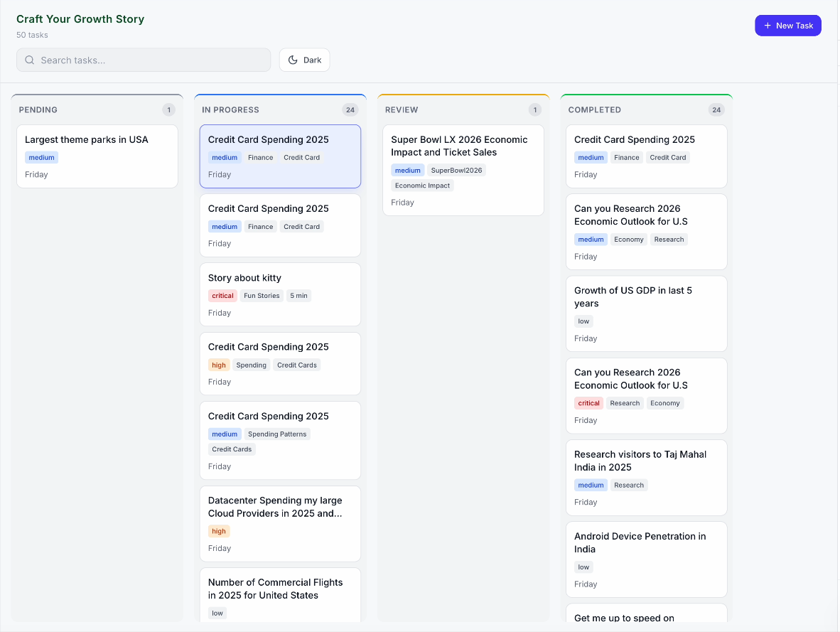
Task: Click the plus icon on the New Task button
Action: coord(767,25)
